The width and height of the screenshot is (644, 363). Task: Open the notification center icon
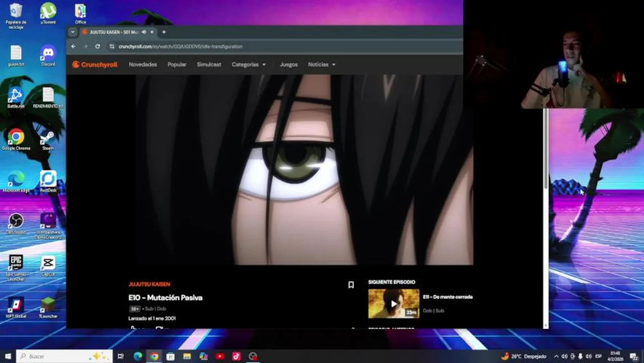click(634, 356)
